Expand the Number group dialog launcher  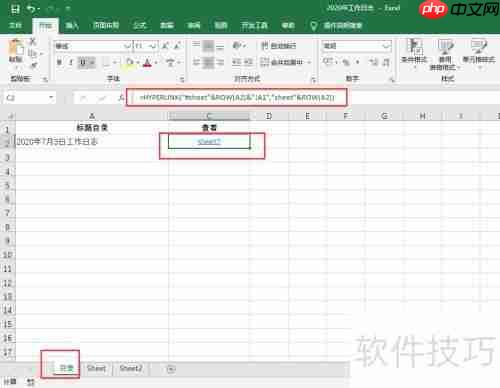[392, 80]
